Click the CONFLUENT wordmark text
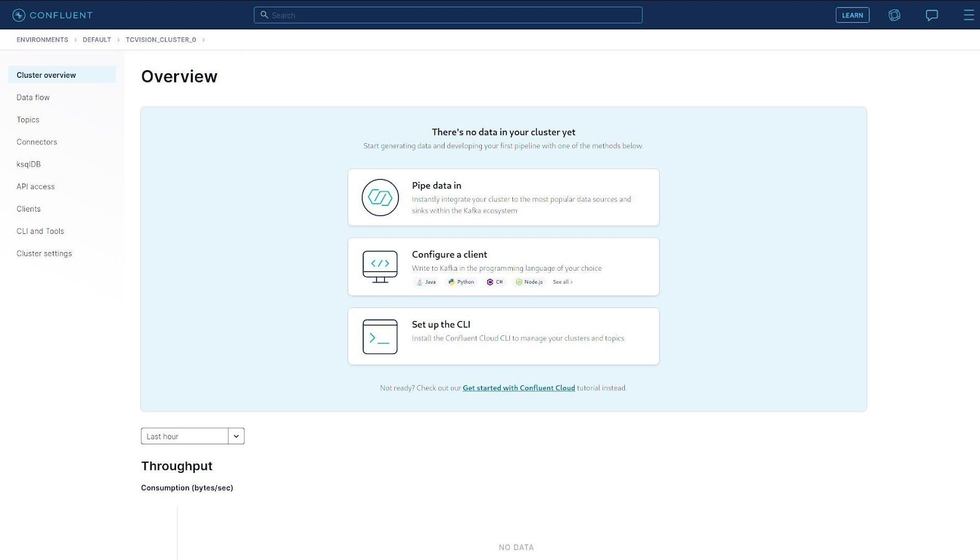Image resolution: width=980 pixels, height=560 pixels. click(61, 15)
